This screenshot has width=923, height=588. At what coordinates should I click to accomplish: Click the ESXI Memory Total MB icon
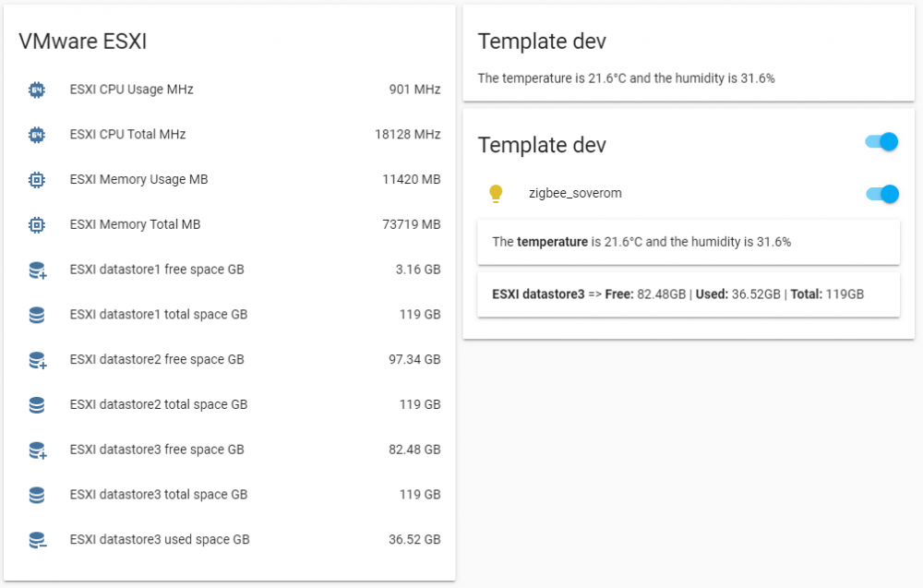coord(36,224)
